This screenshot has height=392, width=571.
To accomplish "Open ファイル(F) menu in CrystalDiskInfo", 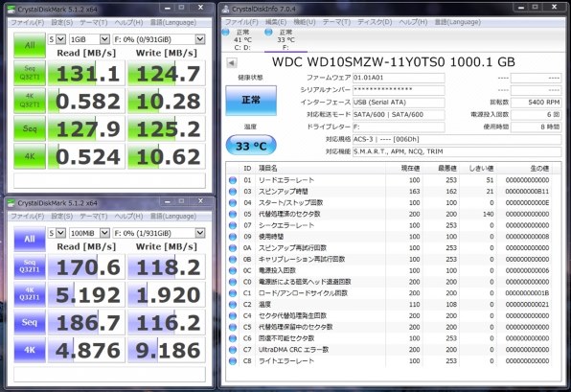I will (241, 22).
